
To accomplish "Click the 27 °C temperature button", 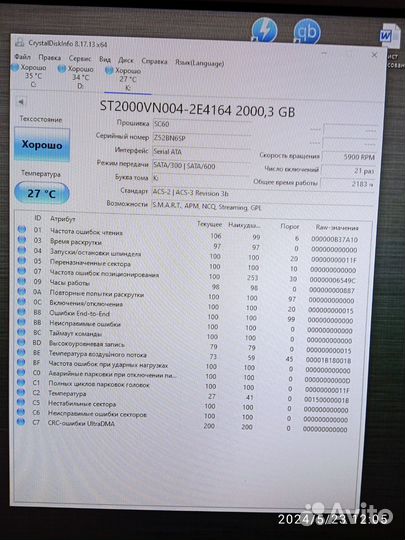I will pyautogui.click(x=42, y=193).
